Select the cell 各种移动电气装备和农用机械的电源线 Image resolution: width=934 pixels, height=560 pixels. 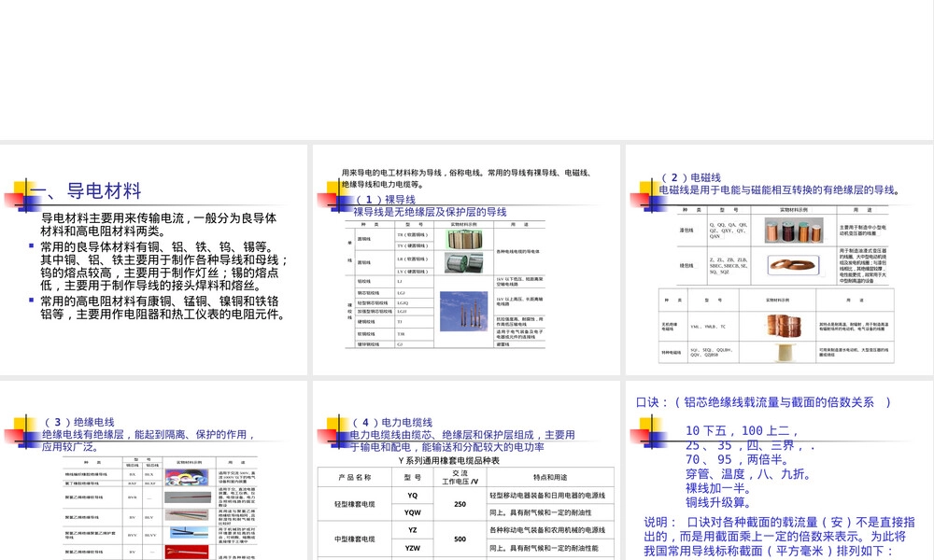point(550,529)
